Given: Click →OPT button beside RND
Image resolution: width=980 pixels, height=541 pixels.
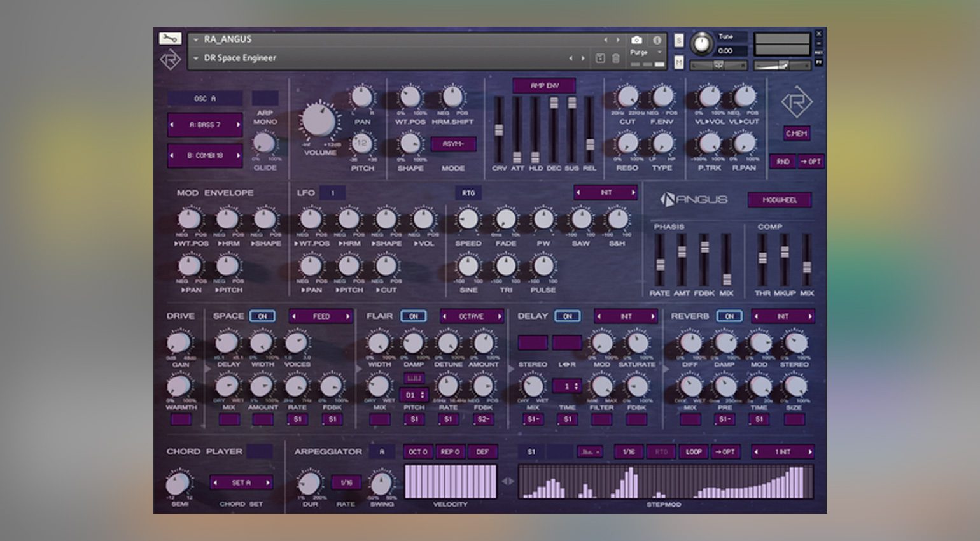Looking at the screenshot, I should (x=811, y=162).
